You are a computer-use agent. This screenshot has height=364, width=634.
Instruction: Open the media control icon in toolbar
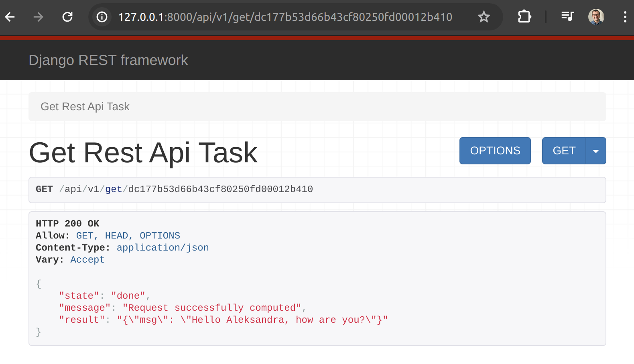pyautogui.click(x=567, y=17)
